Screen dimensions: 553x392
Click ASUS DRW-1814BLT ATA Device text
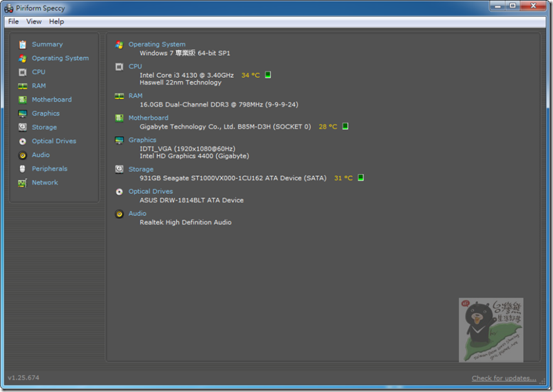pyautogui.click(x=191, y=200)
